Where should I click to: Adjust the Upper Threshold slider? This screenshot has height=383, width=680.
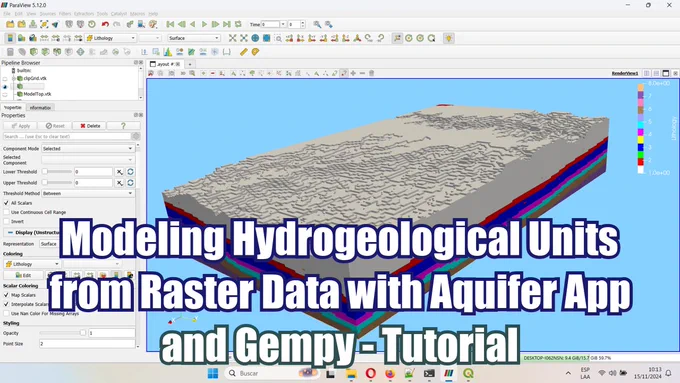(x=57, y=183)
